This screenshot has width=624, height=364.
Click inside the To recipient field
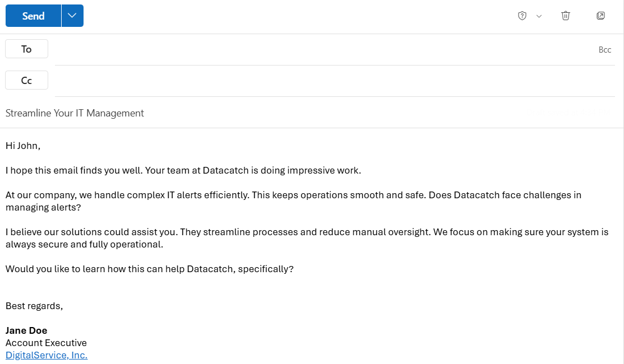[322, 49]
